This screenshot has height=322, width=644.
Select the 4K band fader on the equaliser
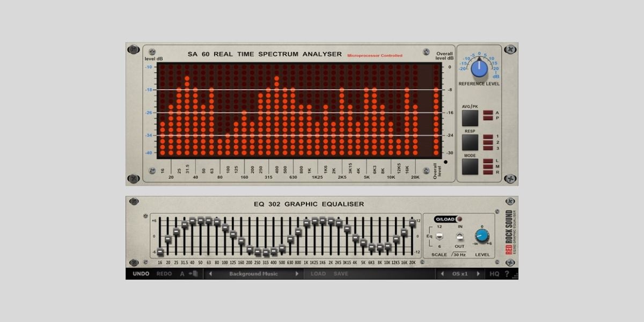(x=355, y=238)
